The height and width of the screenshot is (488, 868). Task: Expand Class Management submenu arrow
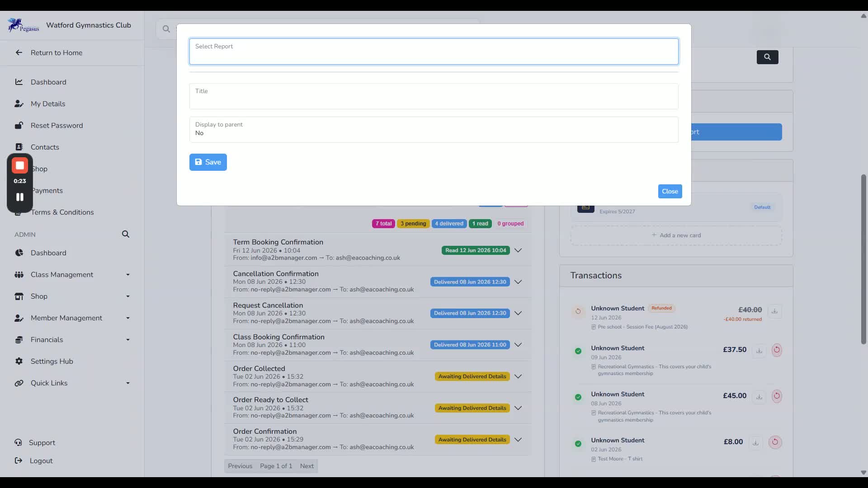[128, 275]
